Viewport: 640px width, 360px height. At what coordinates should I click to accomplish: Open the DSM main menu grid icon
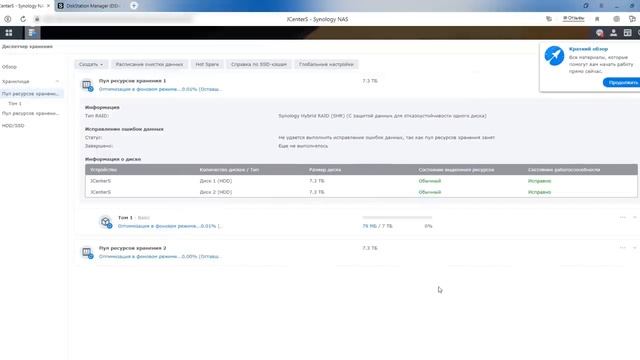pyautogui.click(x=9, y=33)
